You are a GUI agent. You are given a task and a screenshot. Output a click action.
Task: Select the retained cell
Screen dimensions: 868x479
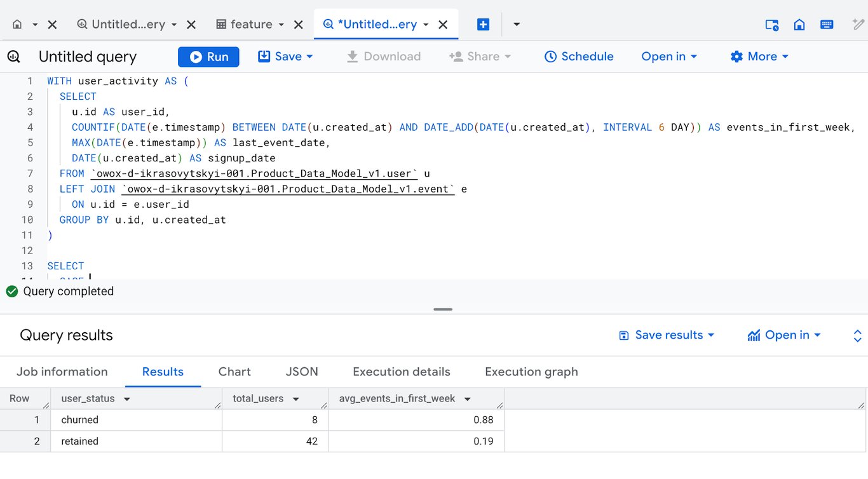pos(137,442)
